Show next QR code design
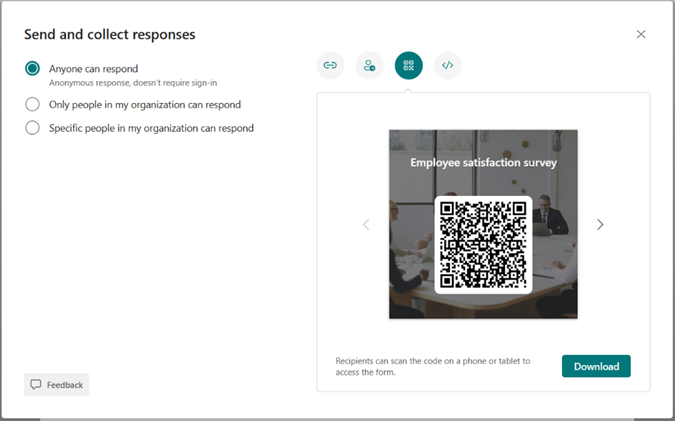Viewport: 675px width, 421px height. 600,224
